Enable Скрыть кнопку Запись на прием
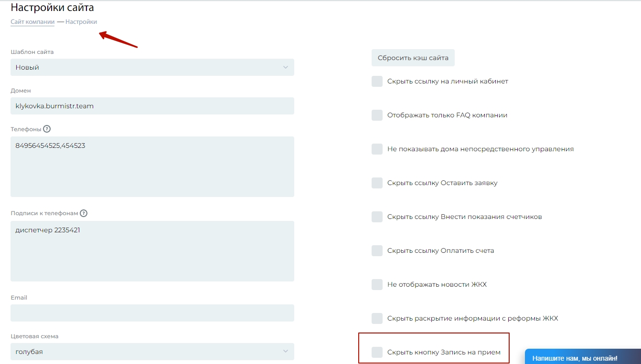 click(x=377, y=352)
